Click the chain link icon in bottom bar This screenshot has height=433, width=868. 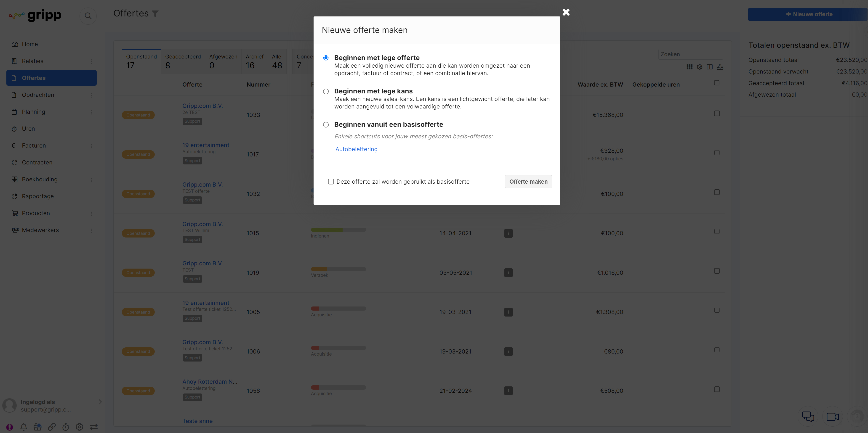click(x=52, y=427)
